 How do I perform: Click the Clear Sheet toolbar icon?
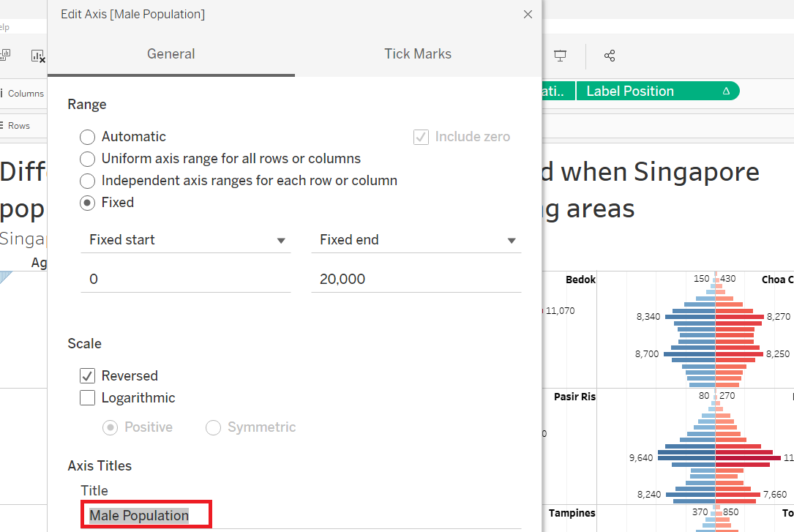click(x=38, y=56)
